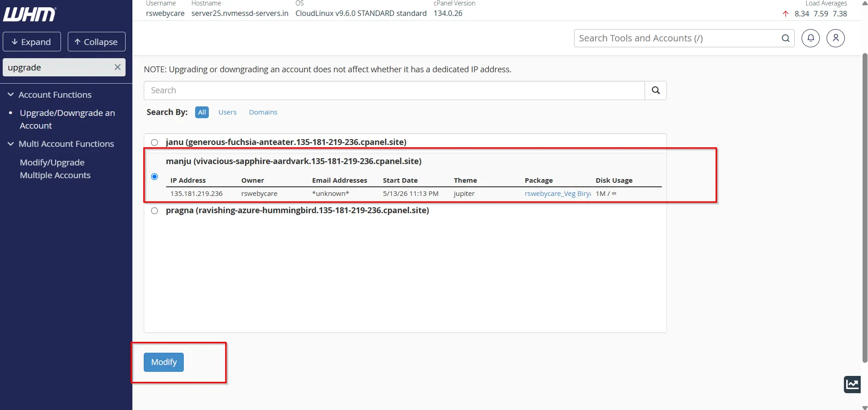
Task: Open the user account icon
Action: pos(836,38)
